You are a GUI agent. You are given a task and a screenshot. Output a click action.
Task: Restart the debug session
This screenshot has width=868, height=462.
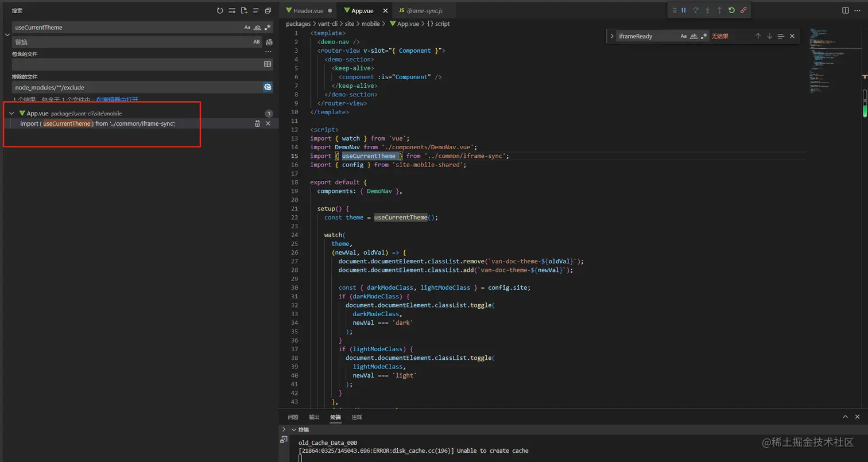tap(731, 10)
